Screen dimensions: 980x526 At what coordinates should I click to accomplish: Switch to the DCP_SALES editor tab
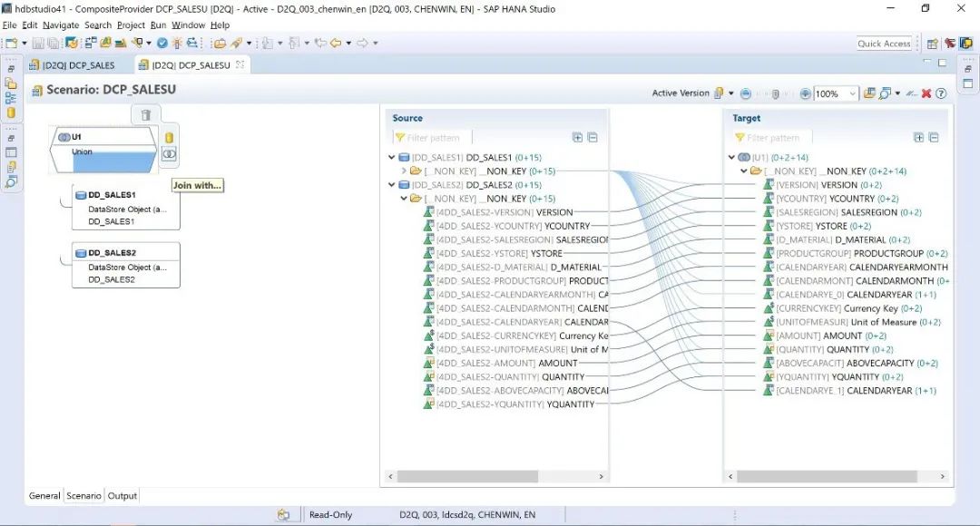78,65
